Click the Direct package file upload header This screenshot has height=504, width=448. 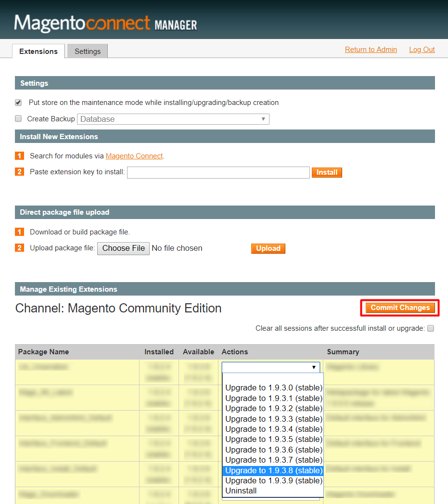point(225,212)
